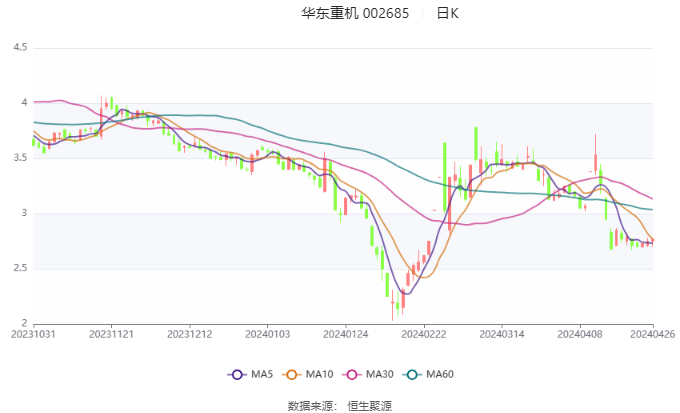Toggle the MA5 legend series

click(250, 374)
